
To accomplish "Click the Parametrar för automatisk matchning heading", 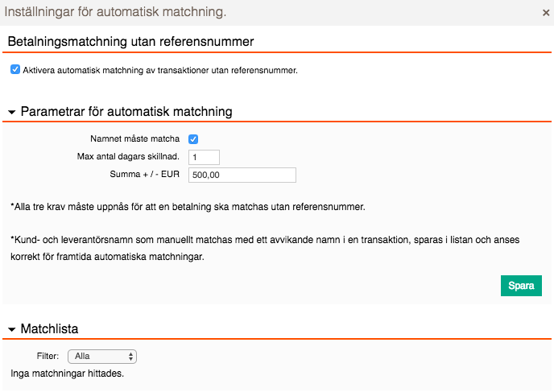I will point(126,112).
